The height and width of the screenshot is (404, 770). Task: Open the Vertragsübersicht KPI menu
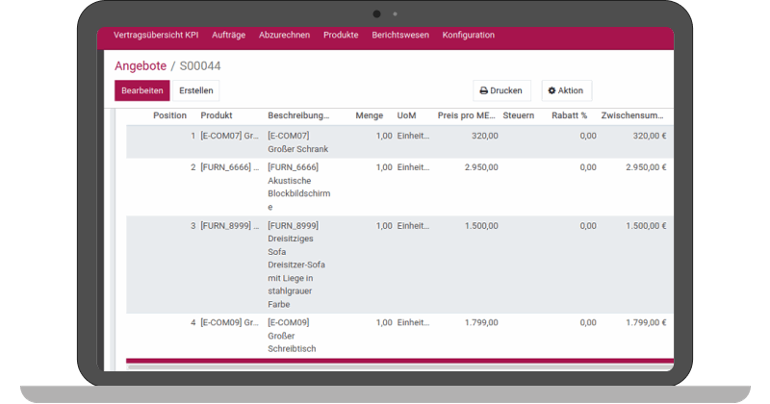coord(156,35)
